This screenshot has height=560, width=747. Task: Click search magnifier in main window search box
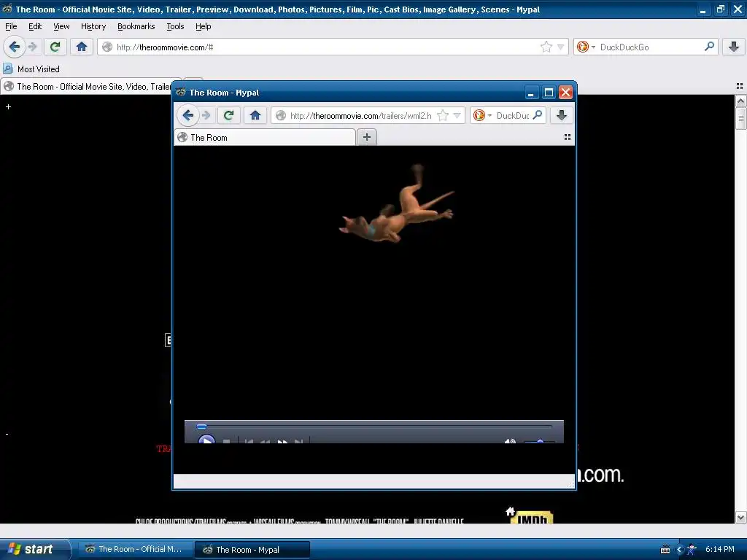pyautogui.click(x=709, y=46)
